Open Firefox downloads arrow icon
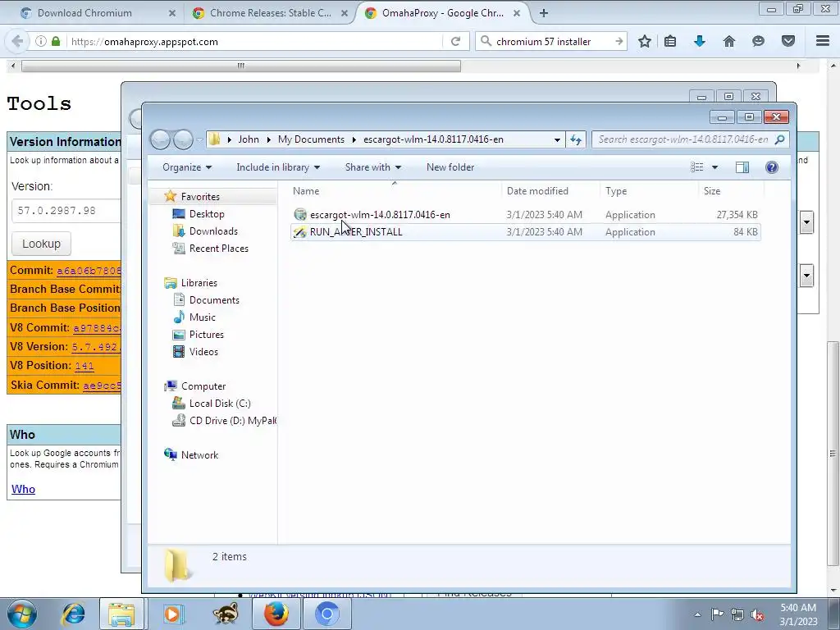The image size is (840, 630). click(699, 41)
